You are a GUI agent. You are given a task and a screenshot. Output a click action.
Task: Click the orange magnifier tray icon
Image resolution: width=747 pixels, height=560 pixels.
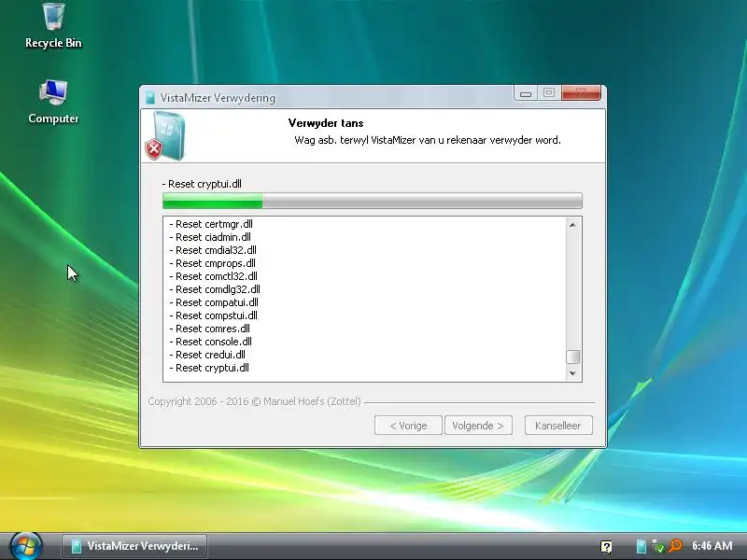click(x=675, y=546)
